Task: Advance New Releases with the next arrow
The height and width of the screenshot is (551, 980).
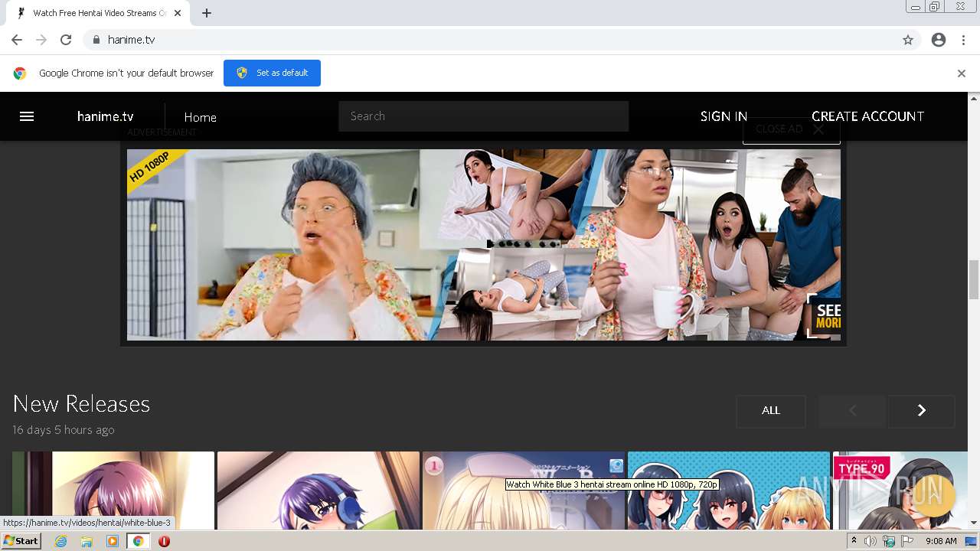Action: click(922, 410)
